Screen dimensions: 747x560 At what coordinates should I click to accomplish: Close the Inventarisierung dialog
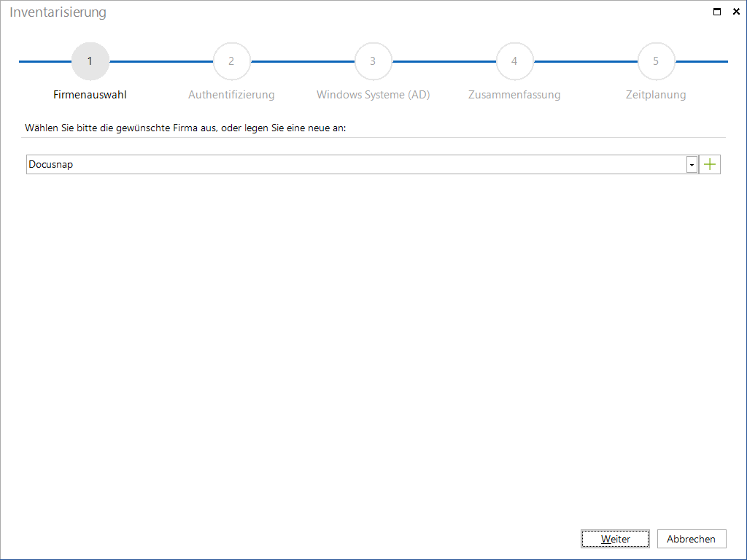[736, 12]
